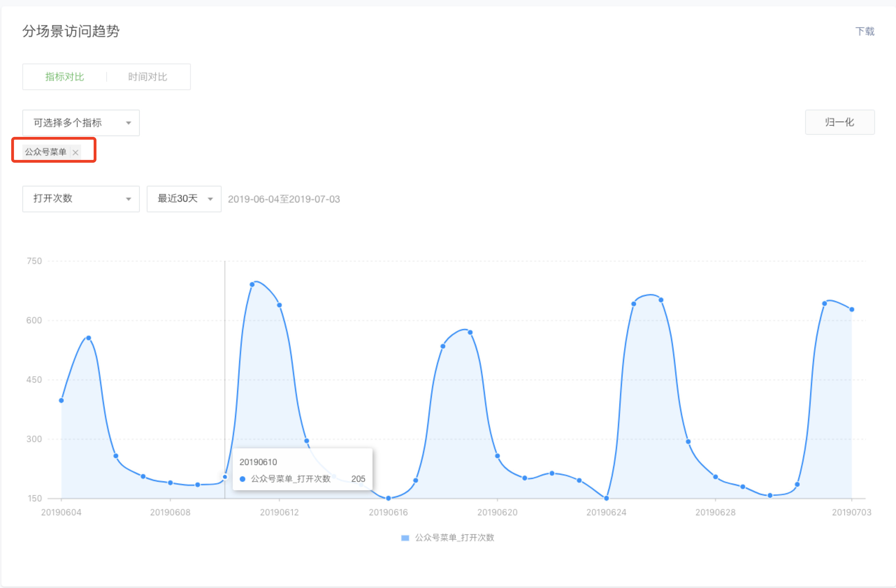The width and height of the screenshot is (896, 588).
Task: Click the data point at 20190612
Action: point(279,305)
